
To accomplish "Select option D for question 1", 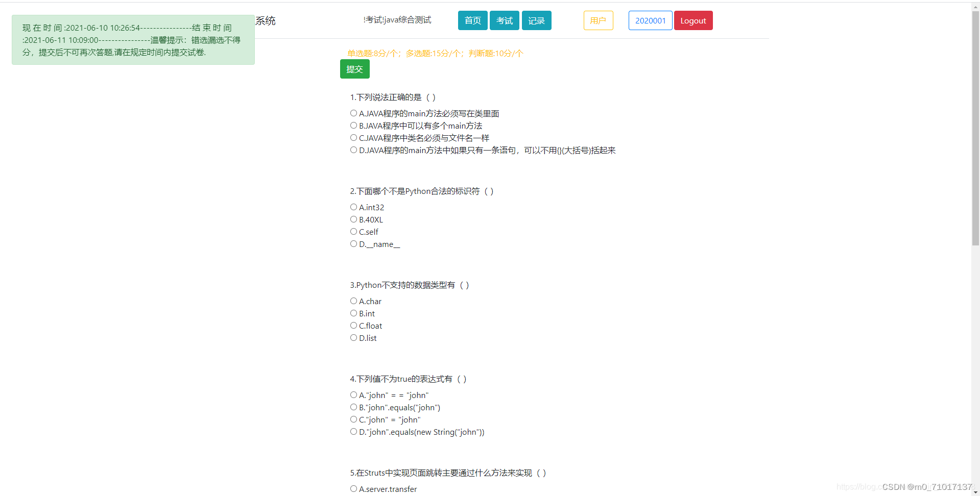I will click(353, 150).
